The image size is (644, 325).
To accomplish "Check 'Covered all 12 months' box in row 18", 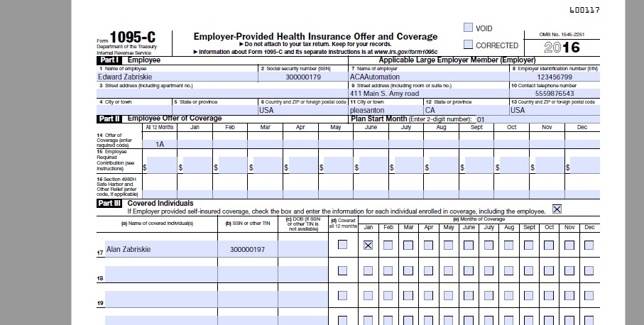I will [342, 270].
